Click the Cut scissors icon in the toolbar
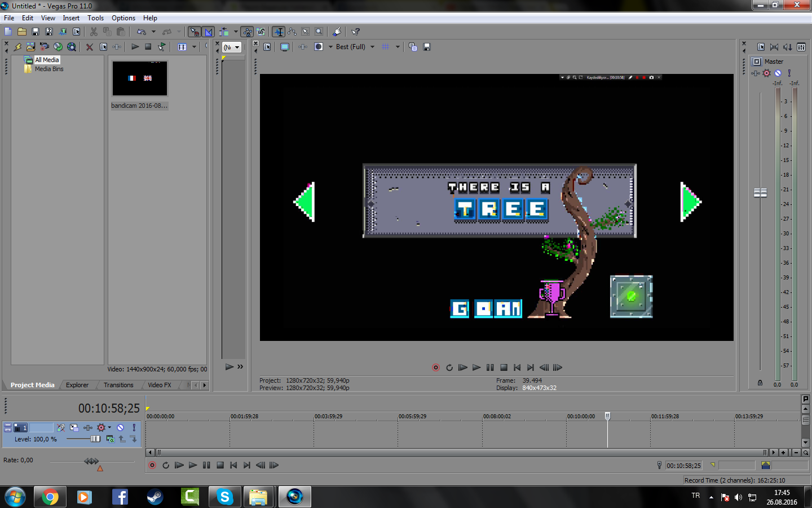The height and width of the screenshot is (508, 812). pyautogui.click(x=94, y=32)
